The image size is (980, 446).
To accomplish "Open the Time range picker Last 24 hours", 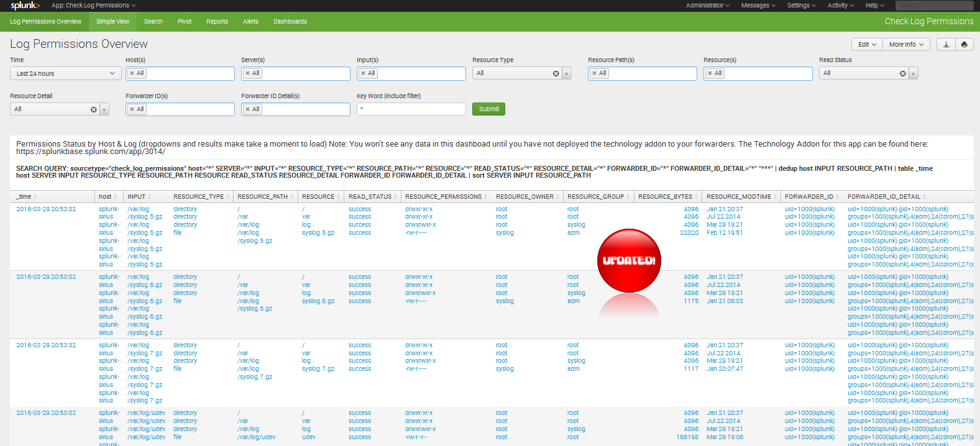I will [x=65, y=73].
